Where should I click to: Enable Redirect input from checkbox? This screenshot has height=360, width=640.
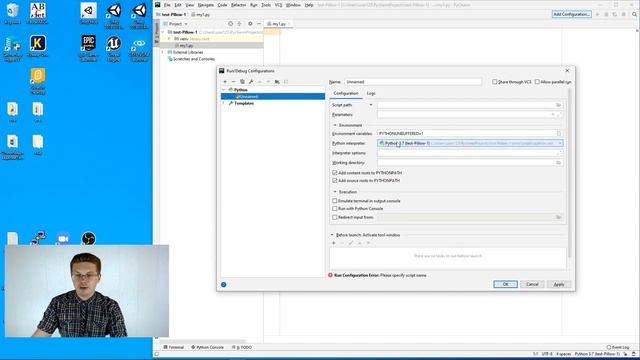335,217
